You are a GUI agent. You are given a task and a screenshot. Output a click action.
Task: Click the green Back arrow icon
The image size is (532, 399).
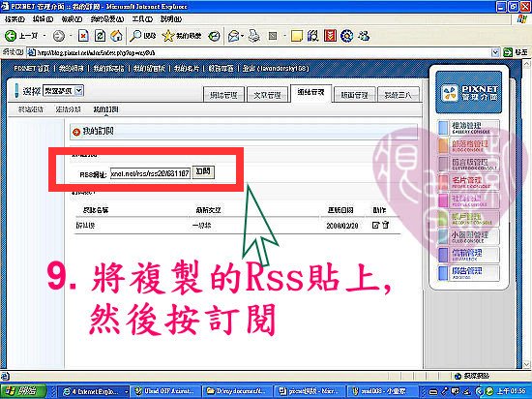pyautogui.click(x=11, y=35)
